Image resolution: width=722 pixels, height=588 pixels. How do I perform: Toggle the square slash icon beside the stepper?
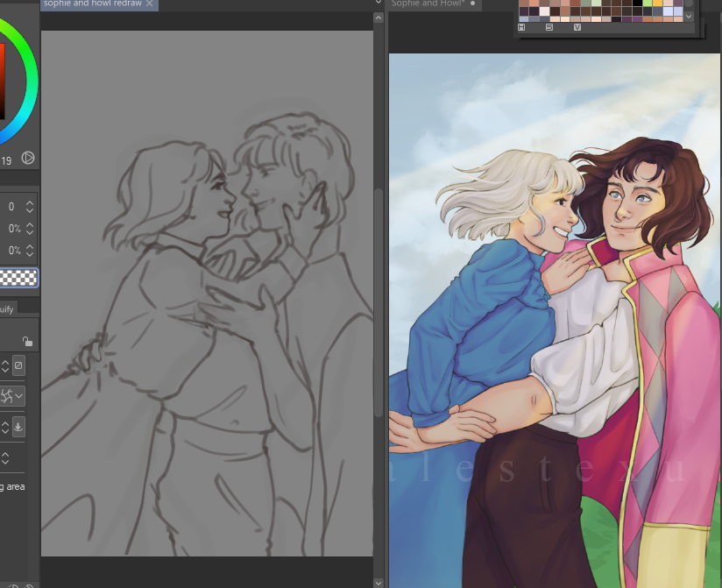(x=18, y=365)
